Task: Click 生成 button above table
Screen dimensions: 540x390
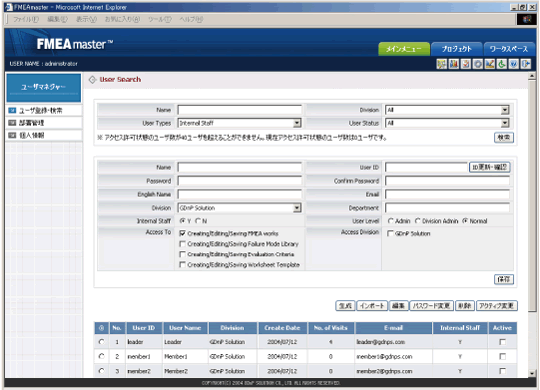Action: [x=345, y=306]
